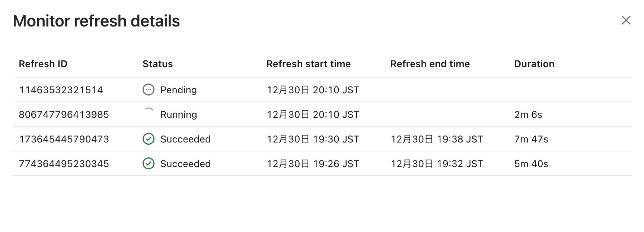This screenshot has height=232, width=644.
Task: Select refresh ID 173645445790473
Action: click(64, 139)
